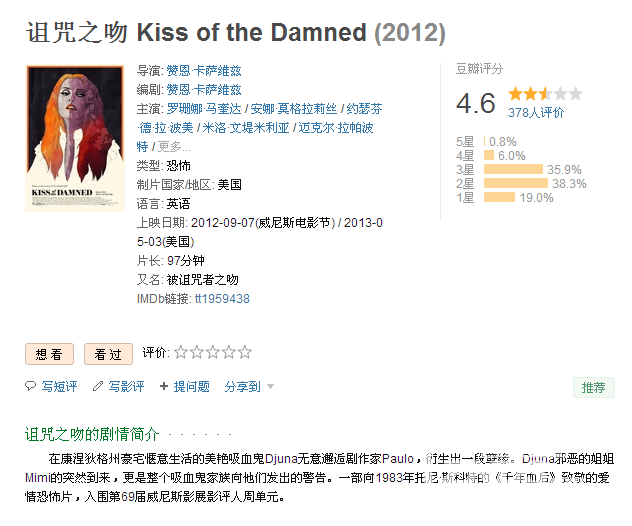Click the 2星 38.3% rating bar
Viewport: 632px width, 526px height.
coord(516,184)
